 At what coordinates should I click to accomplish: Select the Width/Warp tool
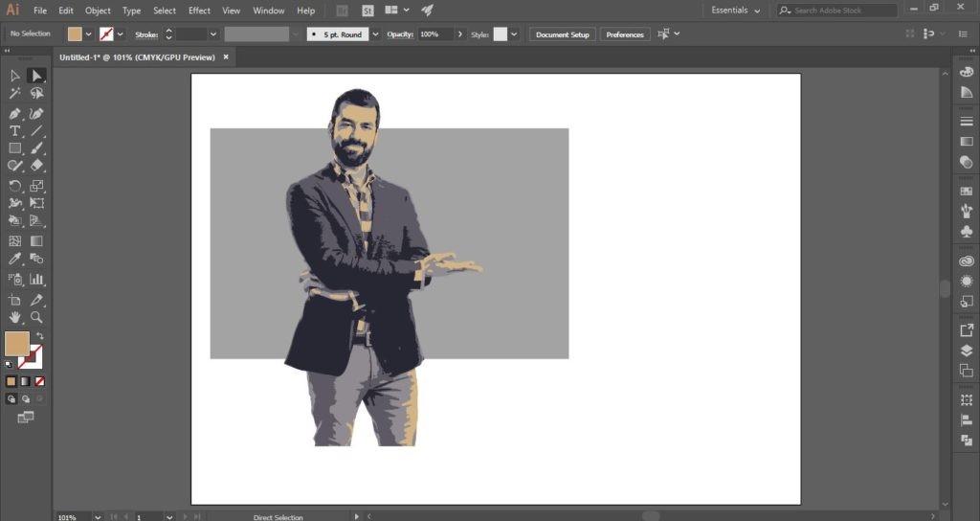pyautogui.click(x=15, y=203)
